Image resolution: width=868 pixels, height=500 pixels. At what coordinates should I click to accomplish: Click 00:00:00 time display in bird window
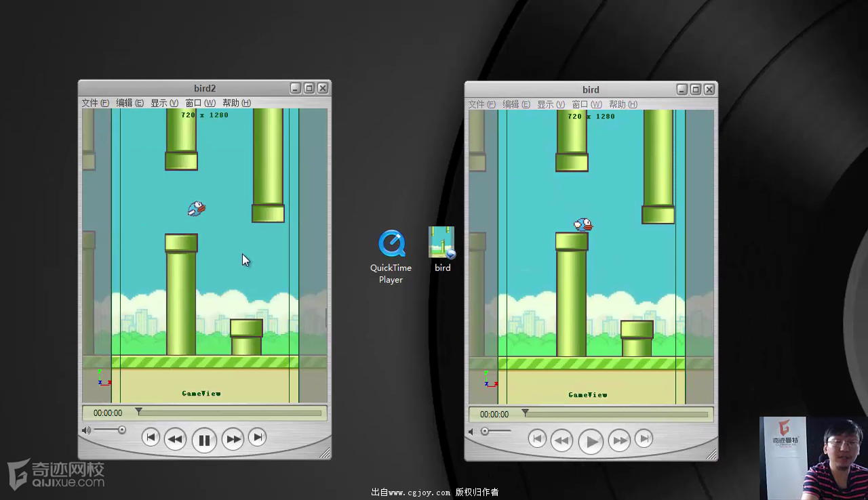494,414
